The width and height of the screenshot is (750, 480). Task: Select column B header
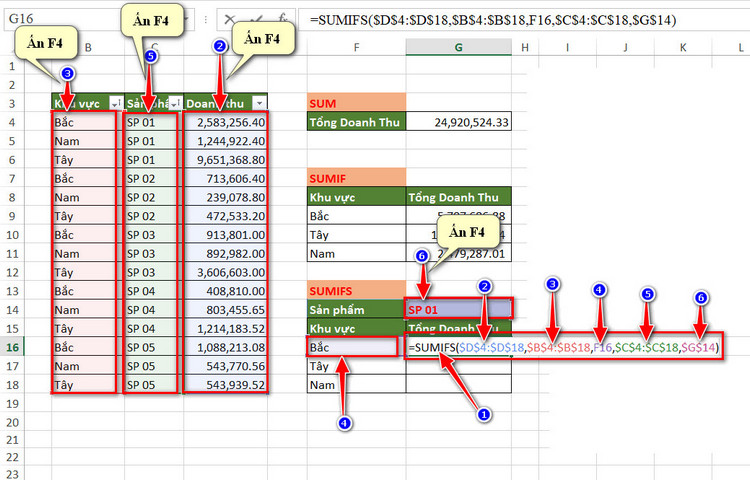(88, 47)
